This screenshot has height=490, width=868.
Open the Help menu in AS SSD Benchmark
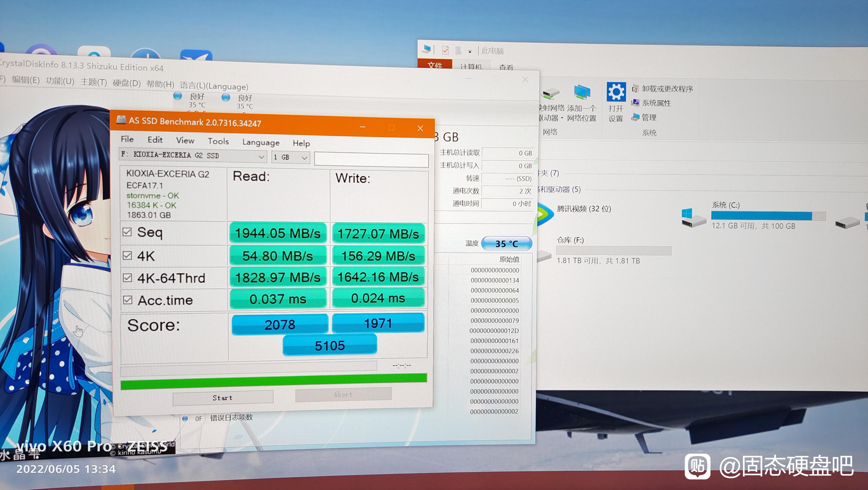click(x=301, y=143)
